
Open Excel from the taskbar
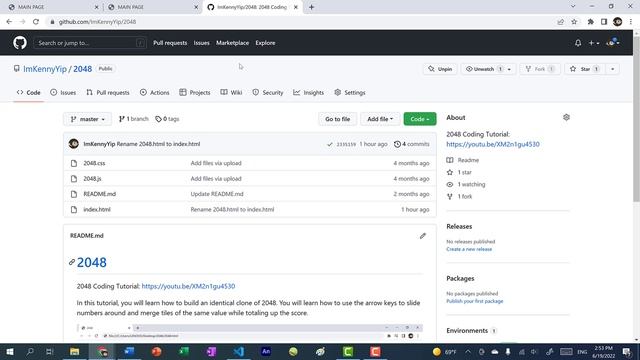(184, 351)
